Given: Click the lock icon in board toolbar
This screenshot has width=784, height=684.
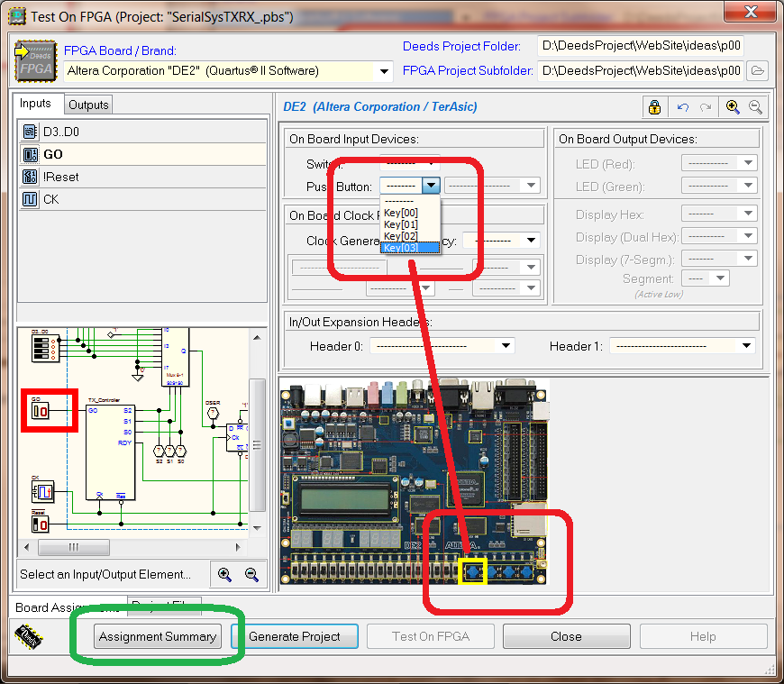Looking at the screenshot, I should point(654,107).
